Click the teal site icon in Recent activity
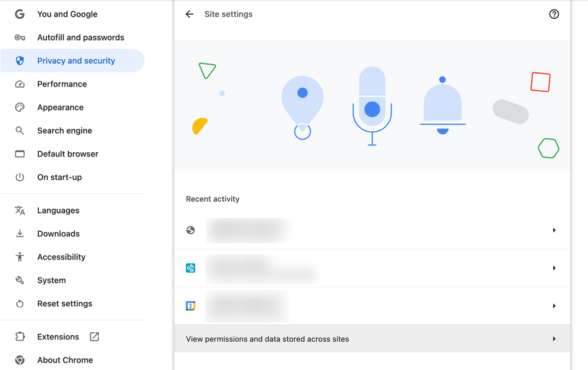The image size is (588, 370). coord(191,268)
